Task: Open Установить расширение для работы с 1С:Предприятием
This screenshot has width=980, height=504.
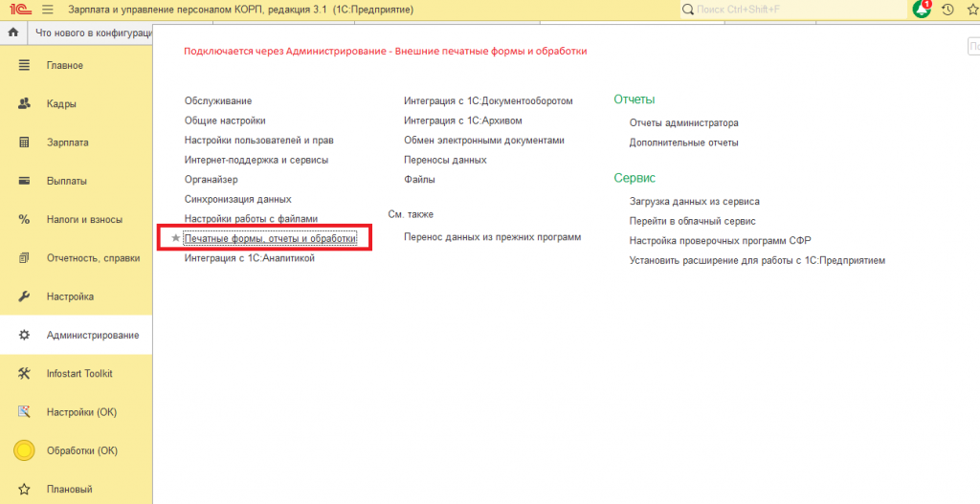Action: (x=758, y=260)
